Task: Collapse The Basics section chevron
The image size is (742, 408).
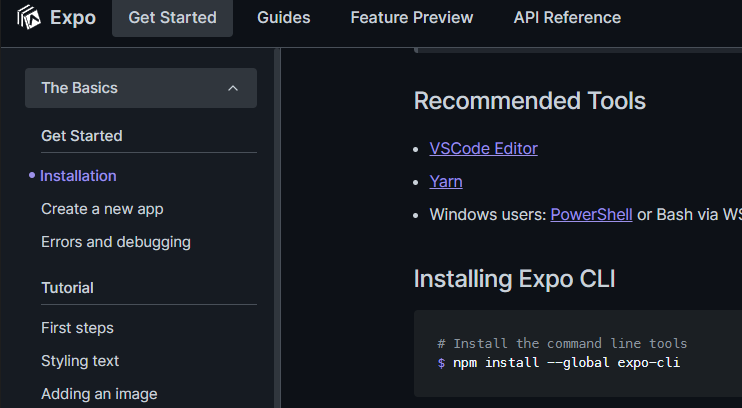Action: coord(233,88)
